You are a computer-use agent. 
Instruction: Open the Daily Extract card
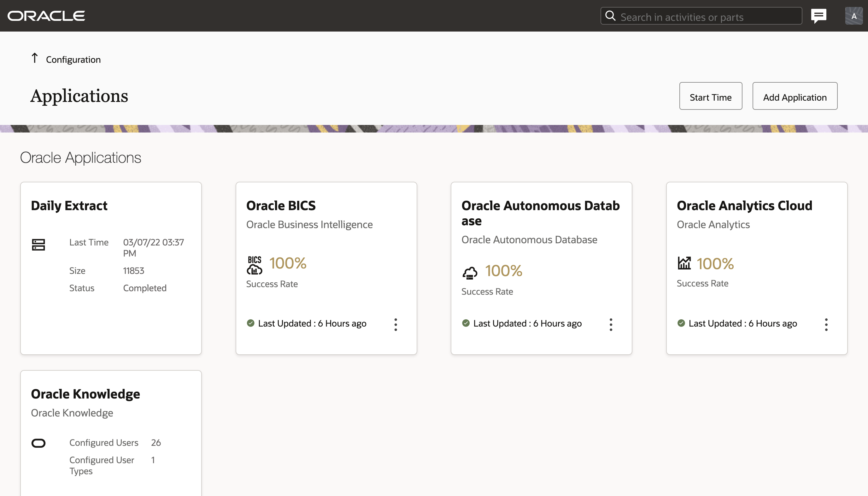(x=69, y=206)
